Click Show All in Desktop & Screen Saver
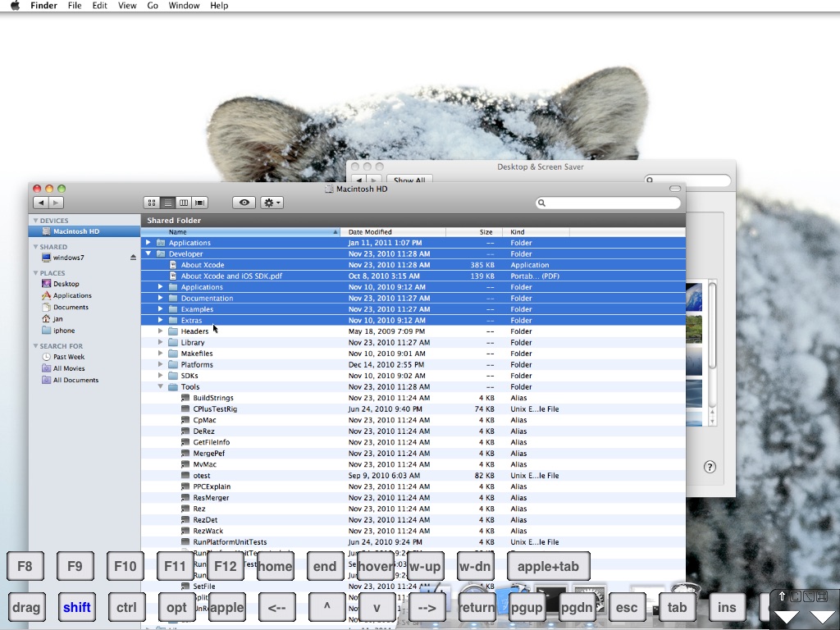The image size is (840, 630). [x=409, y=180]
